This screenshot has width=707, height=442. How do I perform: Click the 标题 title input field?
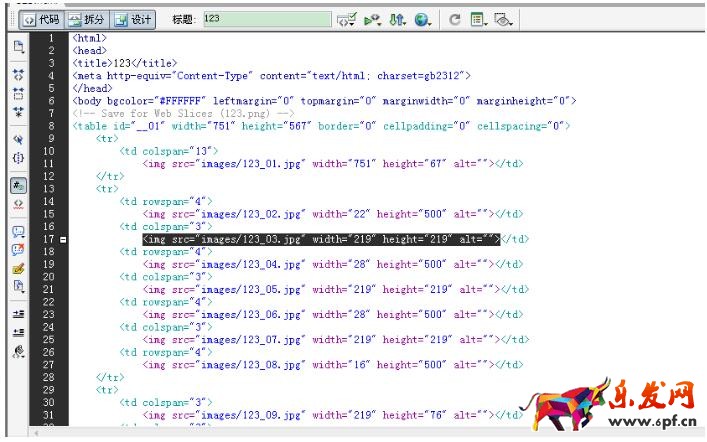265,19
